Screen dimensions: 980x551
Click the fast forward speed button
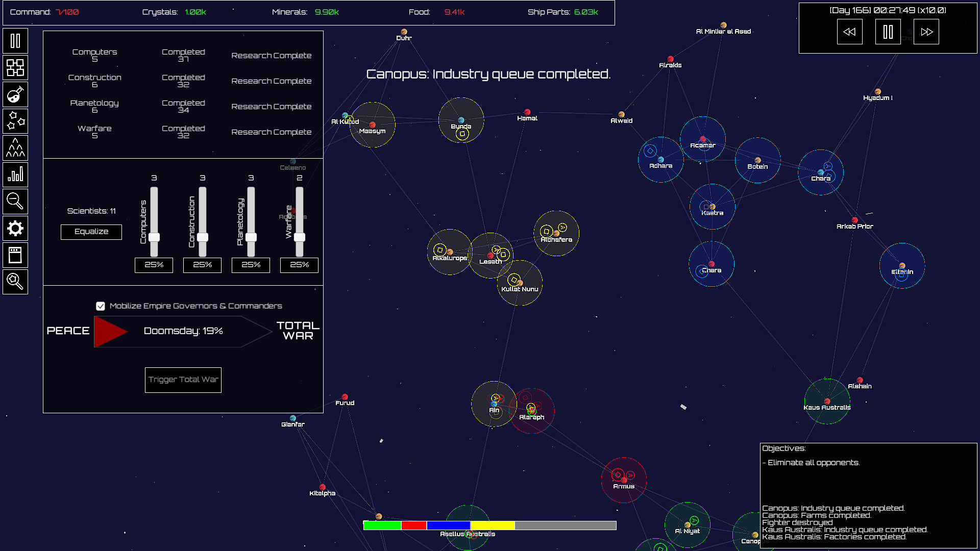tap(926, 32)
